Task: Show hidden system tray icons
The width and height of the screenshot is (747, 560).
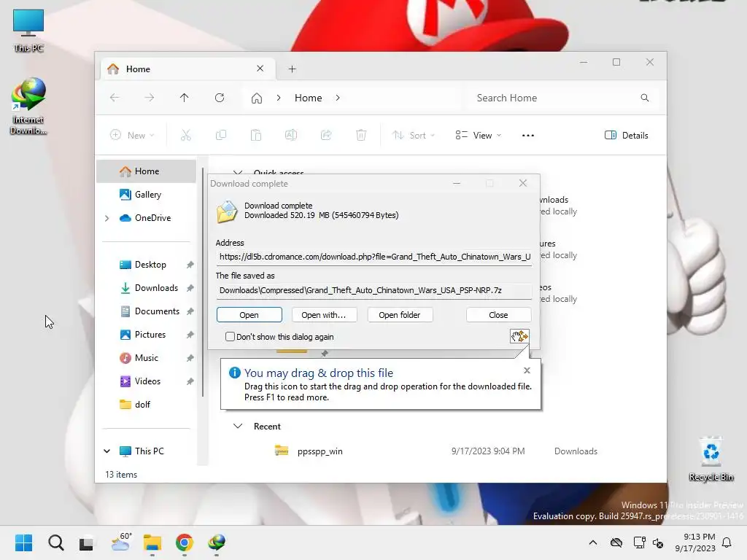Action: pyautogui.click(x=593, y=542)
